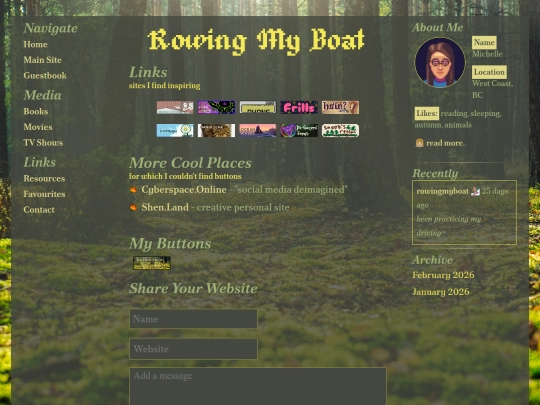Open the Books media page

tap(36, 112)
